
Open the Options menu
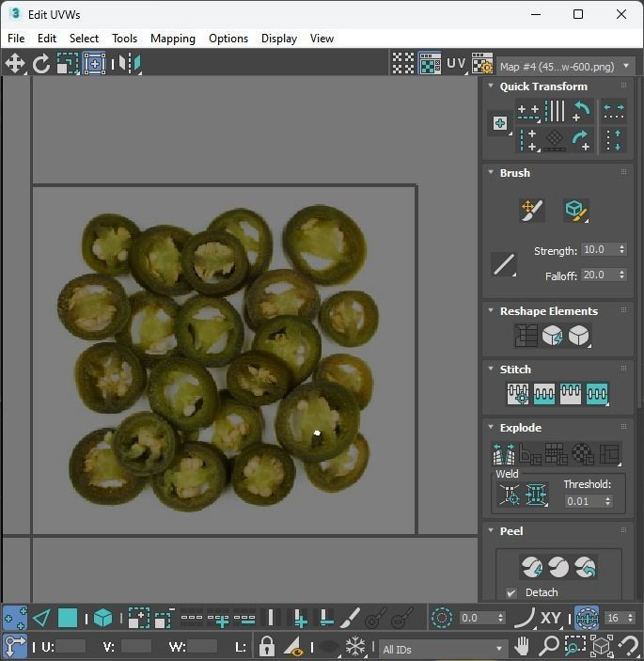click(x=228, y=39)
